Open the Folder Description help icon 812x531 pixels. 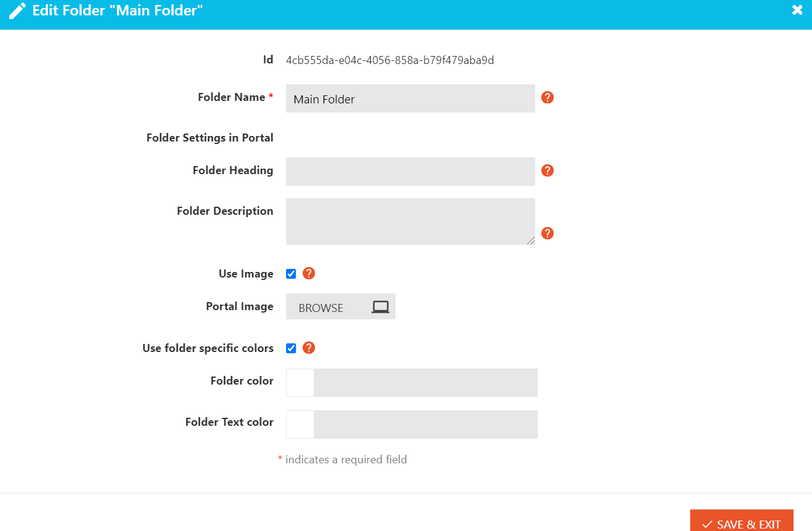pyautogui.click(x=547, y=233)
